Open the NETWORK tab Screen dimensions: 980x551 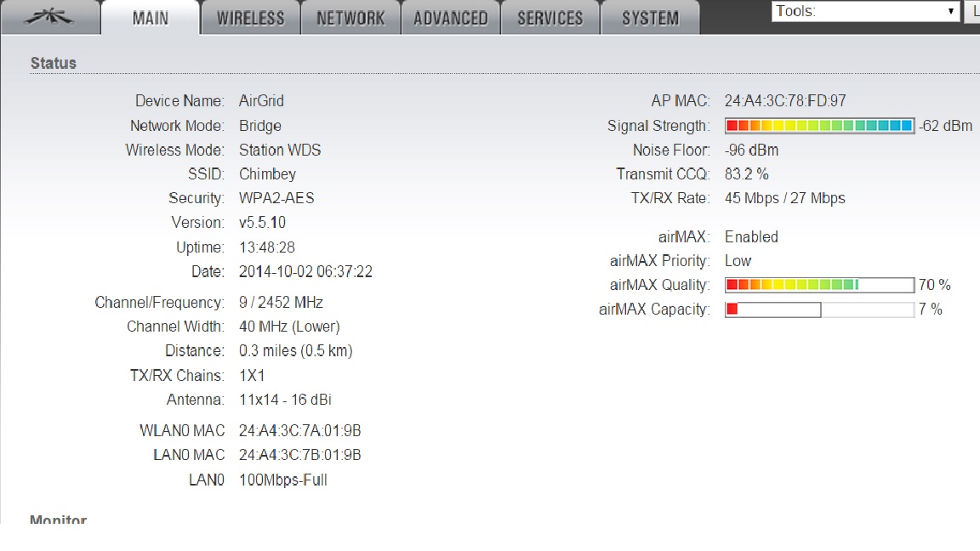tap(350, 18)
